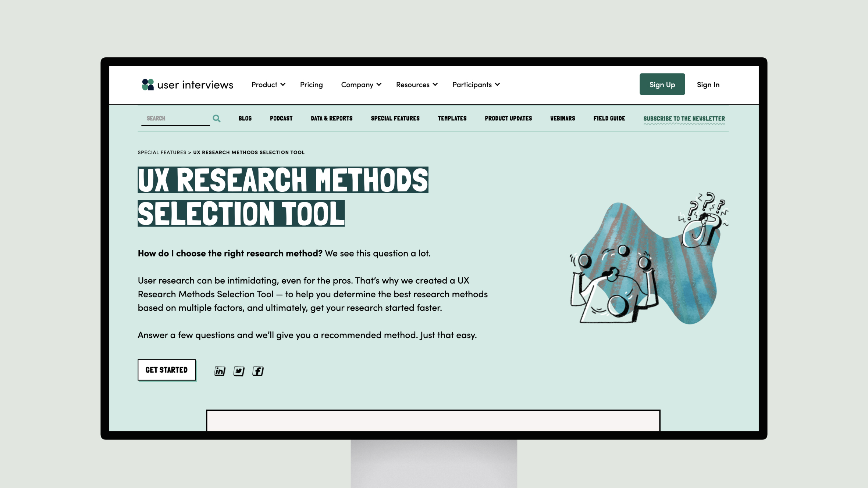Click the search magnifying glass icon
Screen dimensions: 868x488
(216, 118)
